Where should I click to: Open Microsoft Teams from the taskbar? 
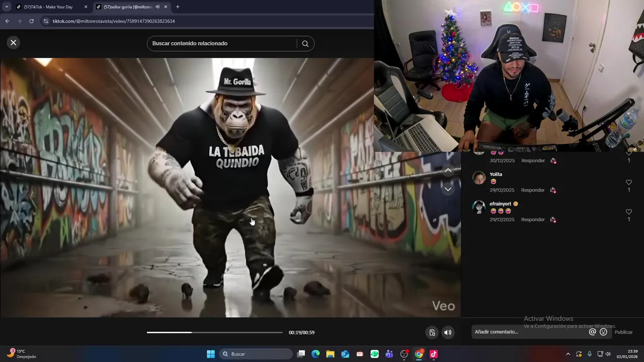[389, 354]
